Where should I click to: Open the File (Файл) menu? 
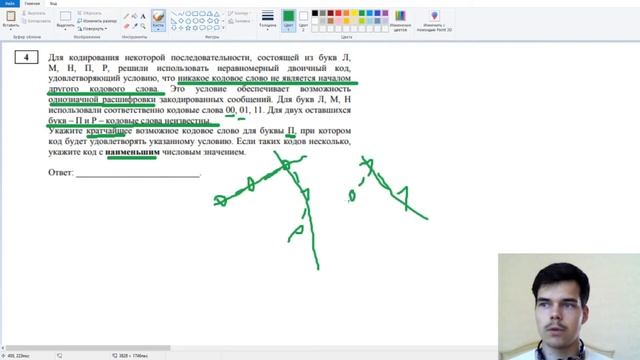pos(10,3)
